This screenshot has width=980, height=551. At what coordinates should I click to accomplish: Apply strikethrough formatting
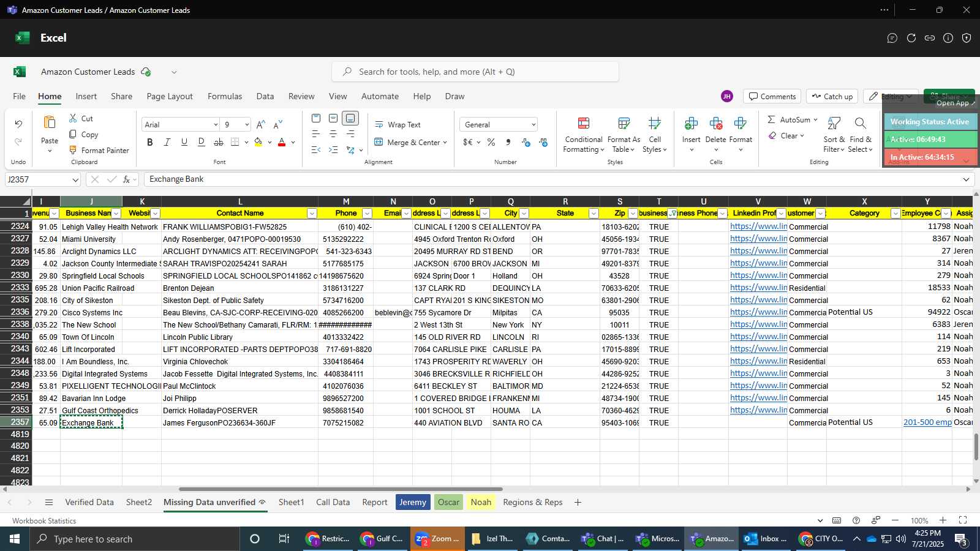[x=219, y=142]
